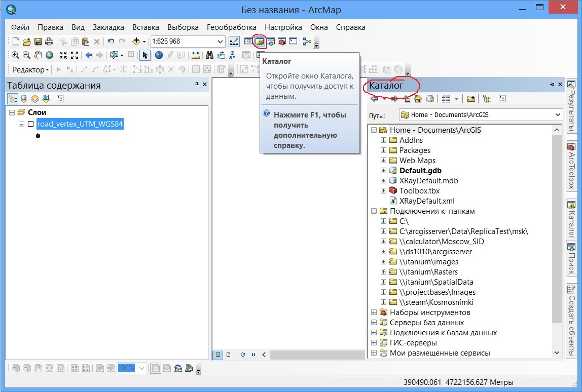Close the Catalog window
This screenshot has width=582, height=392.
click(x=560, y=85)
